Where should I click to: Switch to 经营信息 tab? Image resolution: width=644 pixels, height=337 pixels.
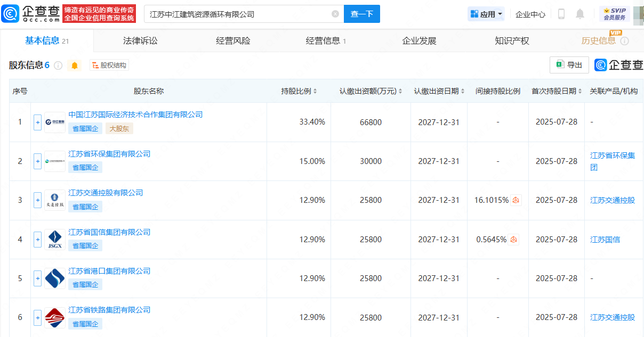point(326,41)
